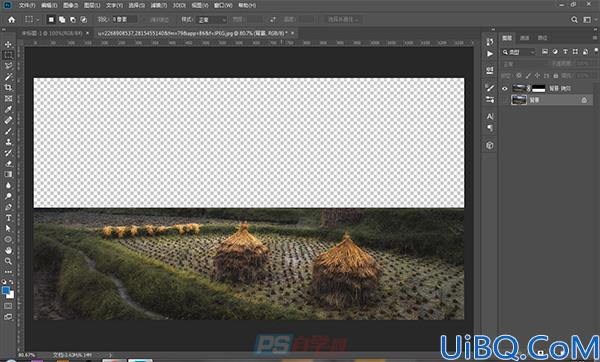Choose Add to Selection mode
The height and width of the screenshot is (362, 600).
click(62, 20)
